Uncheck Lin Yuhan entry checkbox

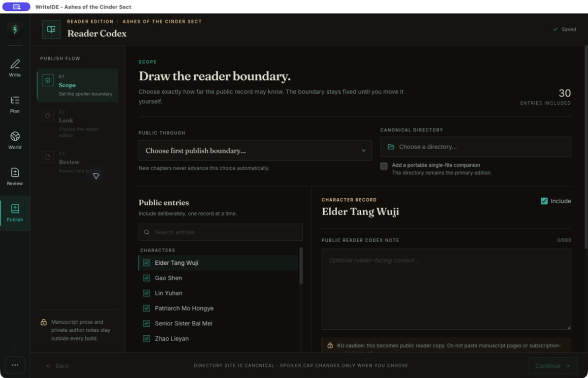pos(147,293)
